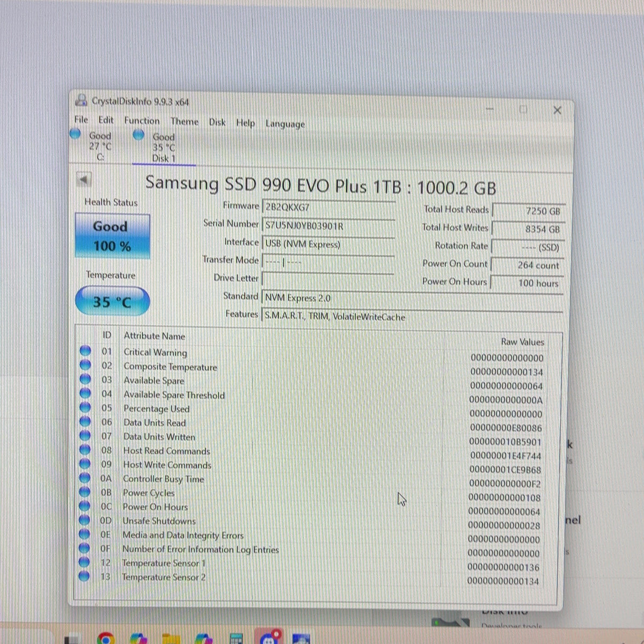Click the status circle for Critical Warning
644x644 pixels.
pyautogui.click(x=85, y=351)
